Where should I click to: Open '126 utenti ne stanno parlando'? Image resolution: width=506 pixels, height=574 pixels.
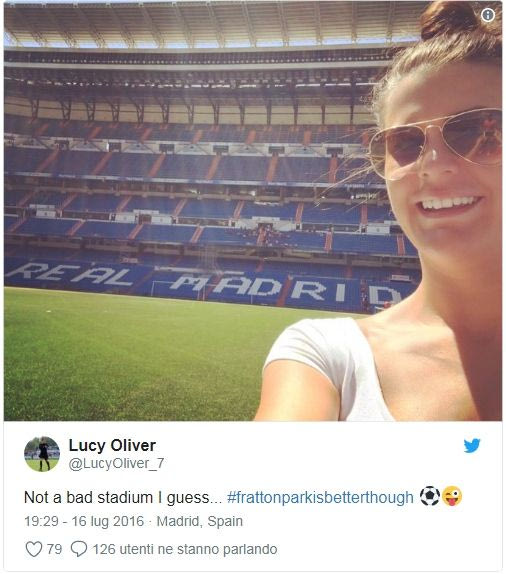coord(185,549)
